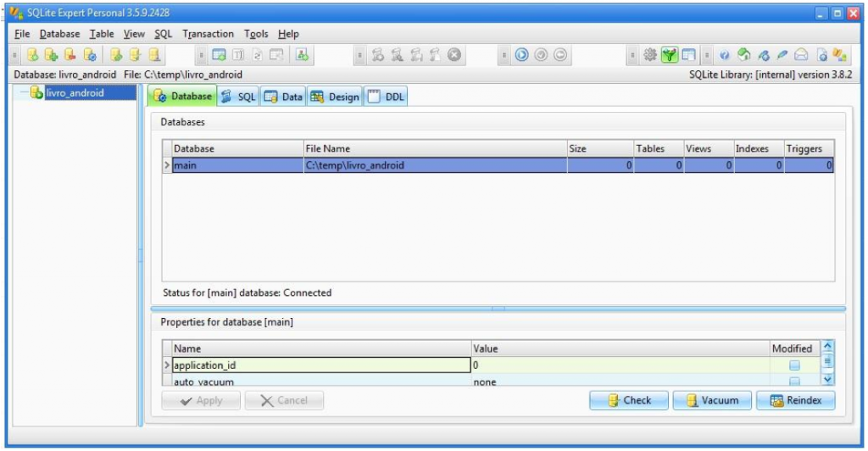The width and height of the screenshot is (868, 451).
Task: Switch to the Data tab
Action: 283,97
